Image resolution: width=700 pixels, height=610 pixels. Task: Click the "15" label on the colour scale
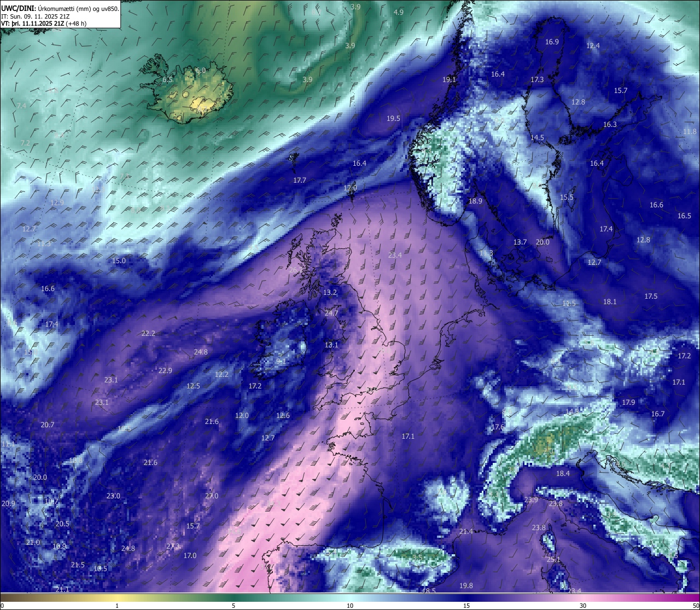(x=466, y=606)
